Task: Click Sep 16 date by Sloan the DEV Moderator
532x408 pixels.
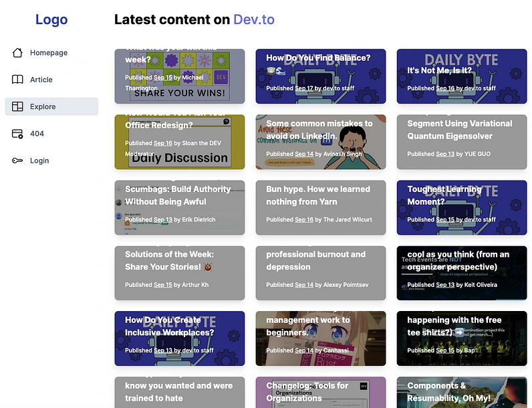Action: pyautogui.click(x=163, y=143)
